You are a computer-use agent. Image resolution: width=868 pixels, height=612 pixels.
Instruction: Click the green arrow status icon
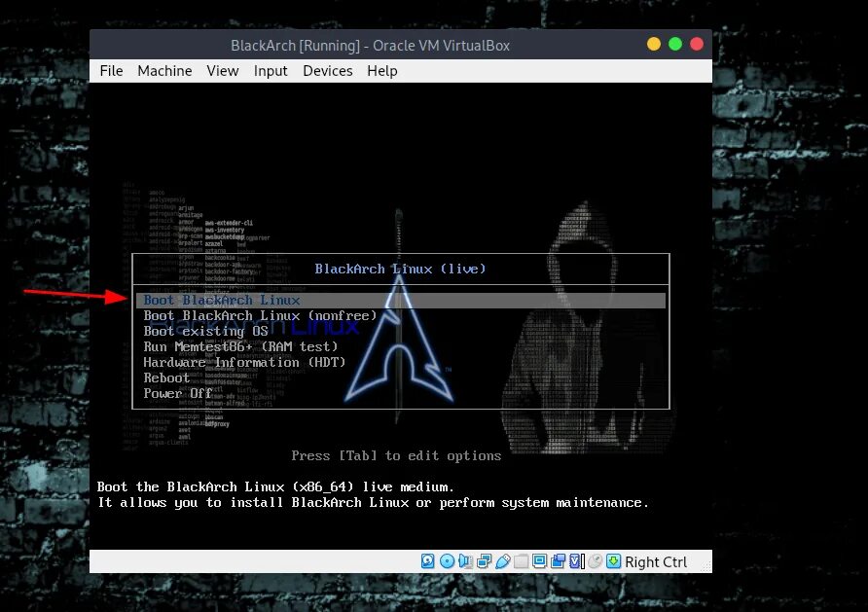click(613, 560)
